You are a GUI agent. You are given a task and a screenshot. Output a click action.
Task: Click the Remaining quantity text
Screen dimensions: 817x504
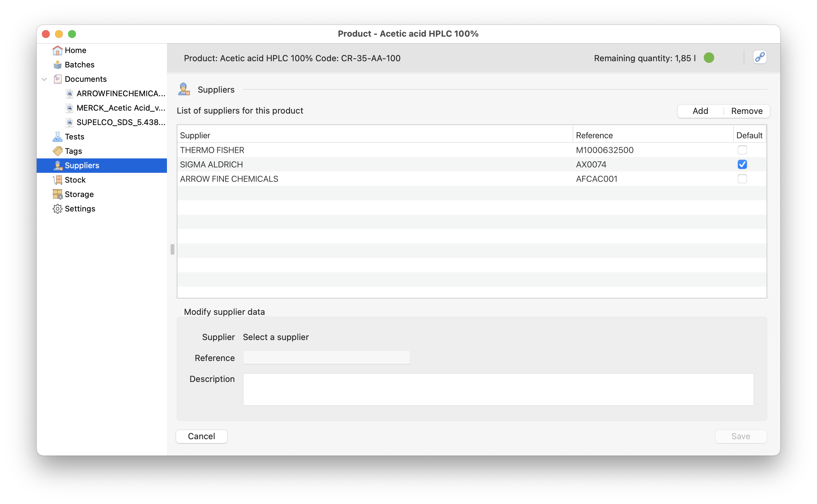[645, 58]
